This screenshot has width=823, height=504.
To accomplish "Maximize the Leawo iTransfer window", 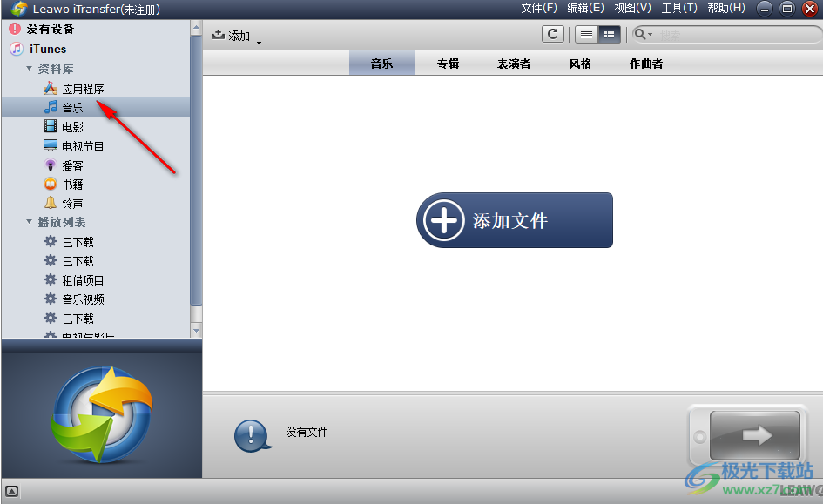I will [x=786, y=9].
